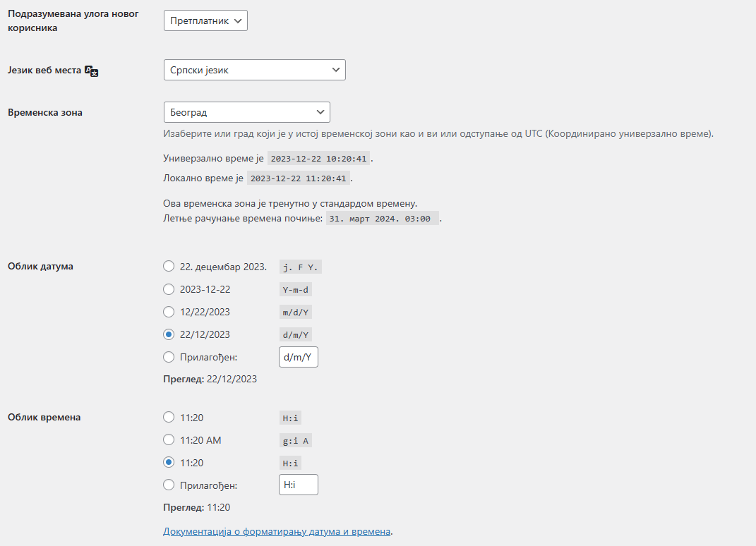Expand the Београд timezone dropdown
Screen dimensions: 756x546
[x=247, y=112]
